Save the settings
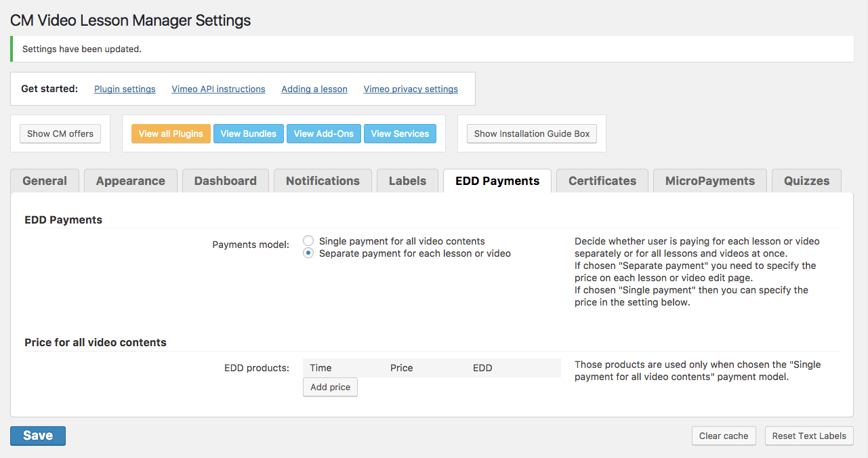Viewport: 868px width, 458px height. (x=38, y=436)
